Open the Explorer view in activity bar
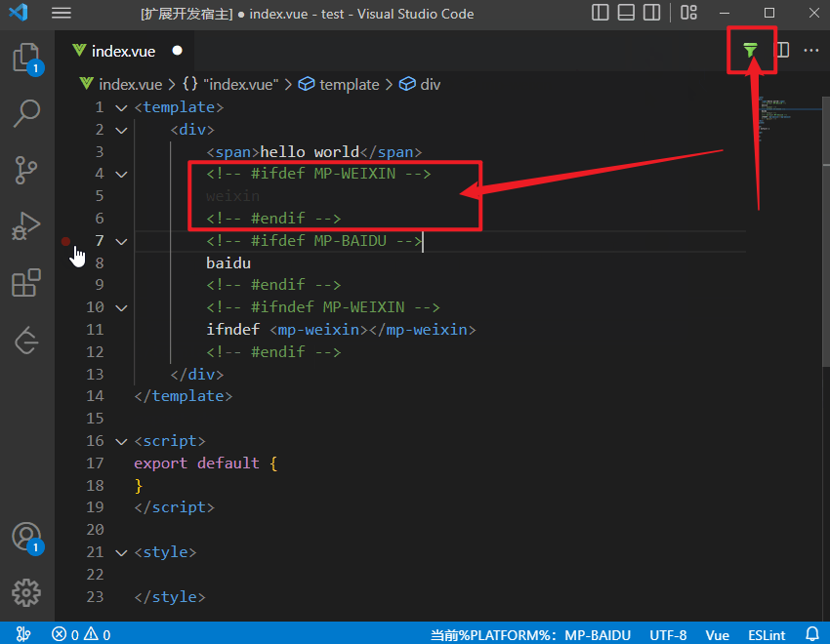The image size is (830, 644). coord(26,58)
